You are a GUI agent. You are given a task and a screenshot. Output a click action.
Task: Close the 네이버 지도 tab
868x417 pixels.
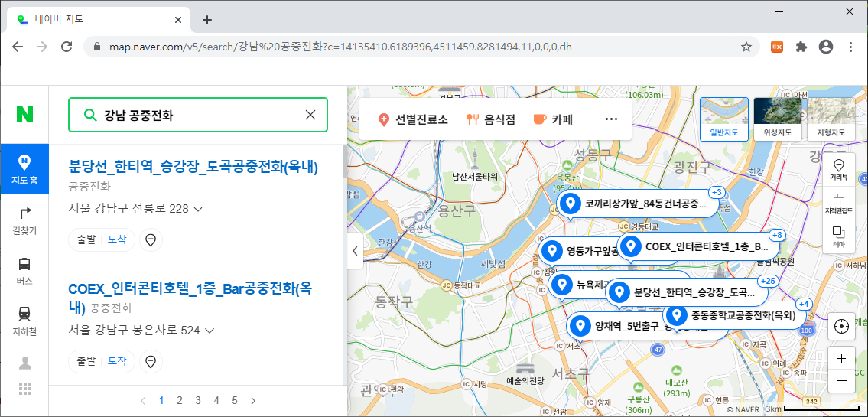(178, 19)
